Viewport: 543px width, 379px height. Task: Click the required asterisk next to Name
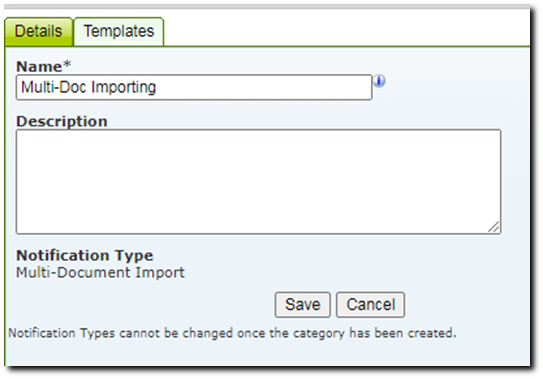67,64
